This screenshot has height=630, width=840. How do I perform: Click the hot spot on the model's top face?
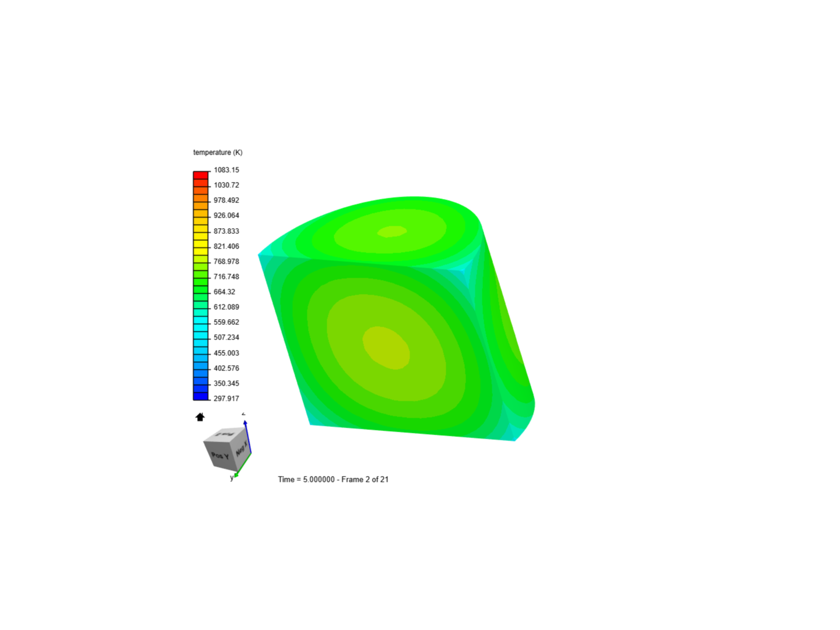point(392,232)
